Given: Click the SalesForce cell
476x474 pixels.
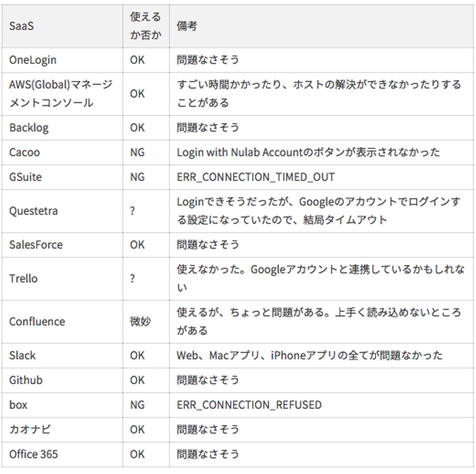Looking at the screenshot, I should click(36, 245).
